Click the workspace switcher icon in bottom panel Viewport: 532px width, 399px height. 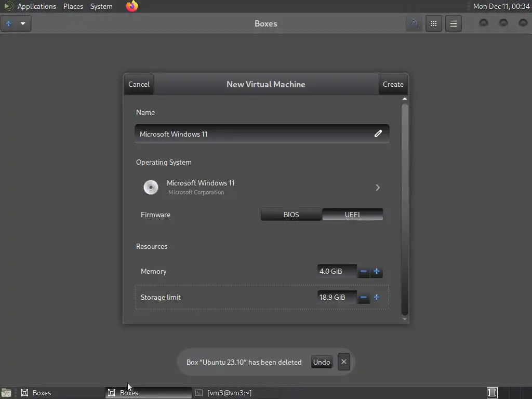pos(492,393)
